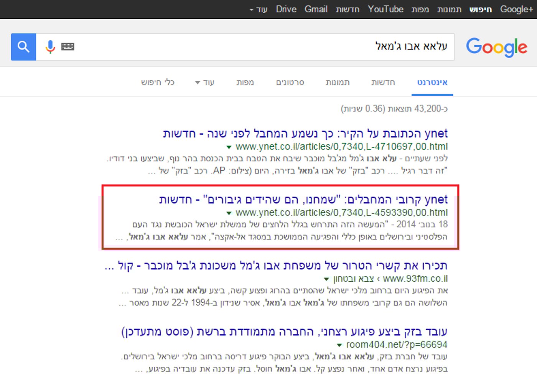537x392 pixels.
Task: Select חיפוש in the top black bar
Action: pos(481,9)
